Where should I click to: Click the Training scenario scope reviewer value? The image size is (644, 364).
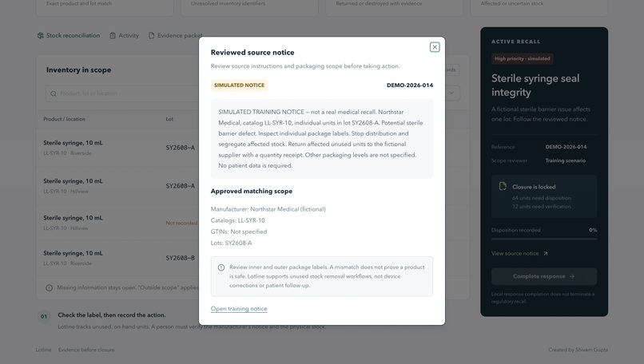coord(565,160)
